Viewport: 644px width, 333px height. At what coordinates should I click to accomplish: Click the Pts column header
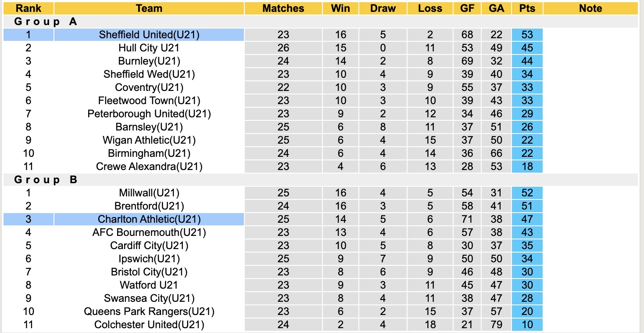(527, 8)
